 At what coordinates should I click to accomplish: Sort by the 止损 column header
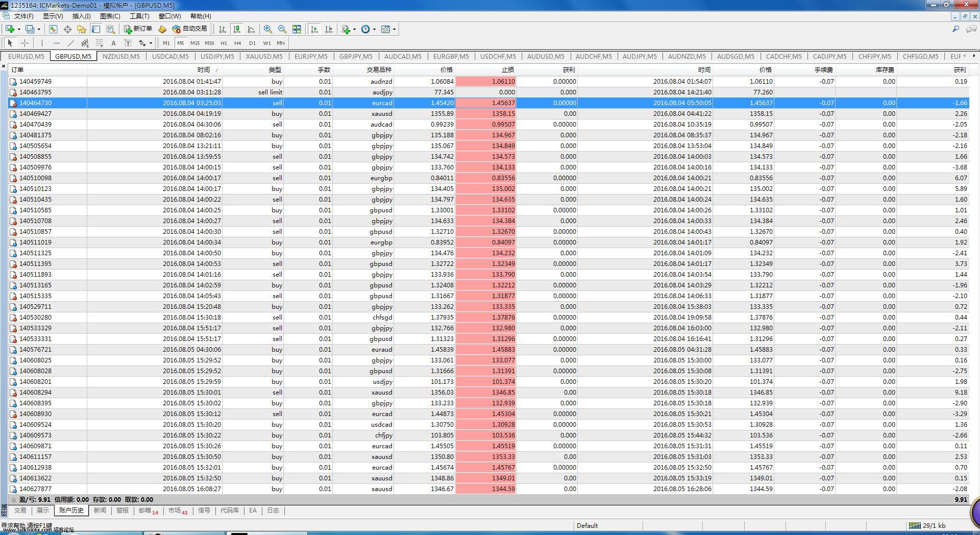(x=485, y=69)
